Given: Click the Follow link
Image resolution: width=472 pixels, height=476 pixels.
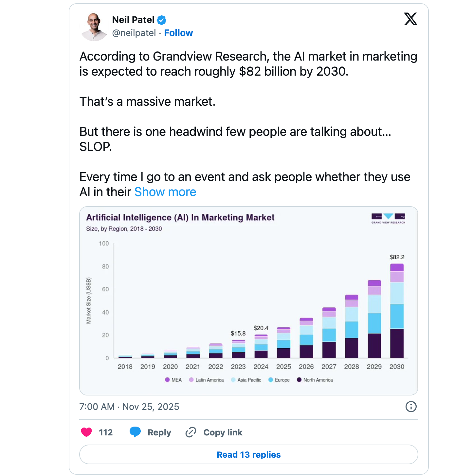Looking at the screenshot, I should pos(178,33).
